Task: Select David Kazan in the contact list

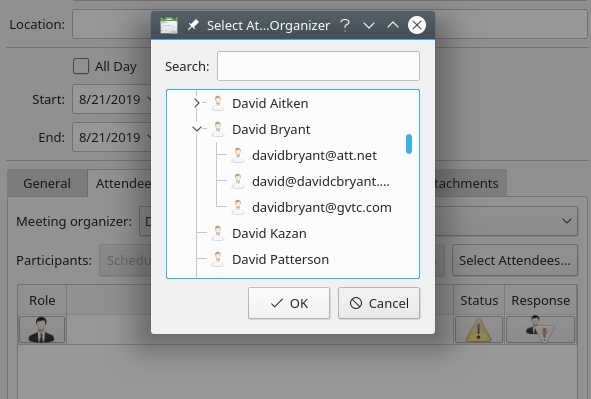Action: (x=269, y=233)
